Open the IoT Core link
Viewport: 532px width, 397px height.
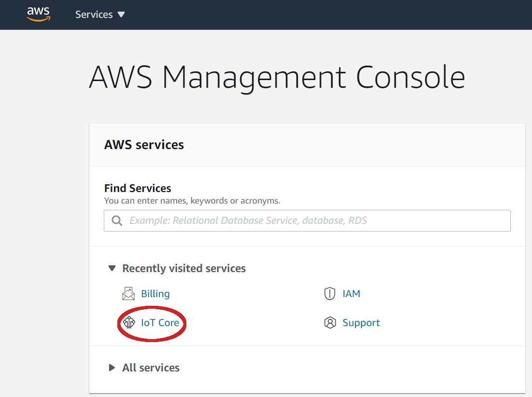160,323
